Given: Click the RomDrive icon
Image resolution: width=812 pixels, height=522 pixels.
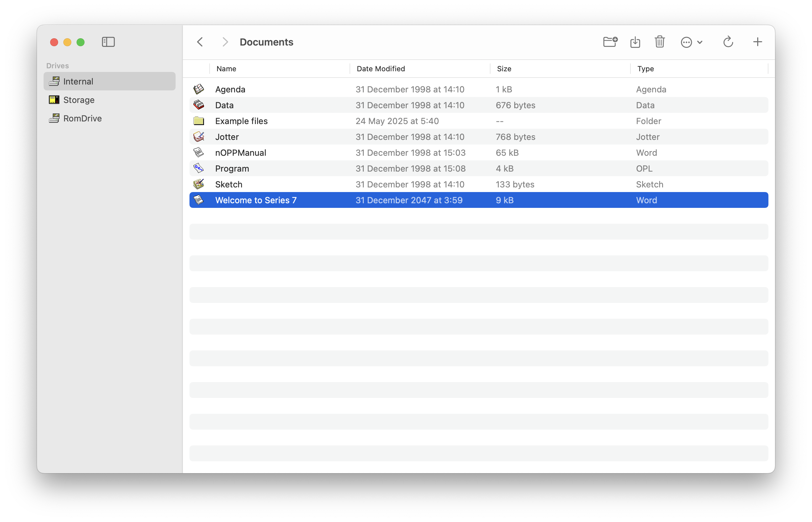Looking at the screenshot, I should coord(54,118).
